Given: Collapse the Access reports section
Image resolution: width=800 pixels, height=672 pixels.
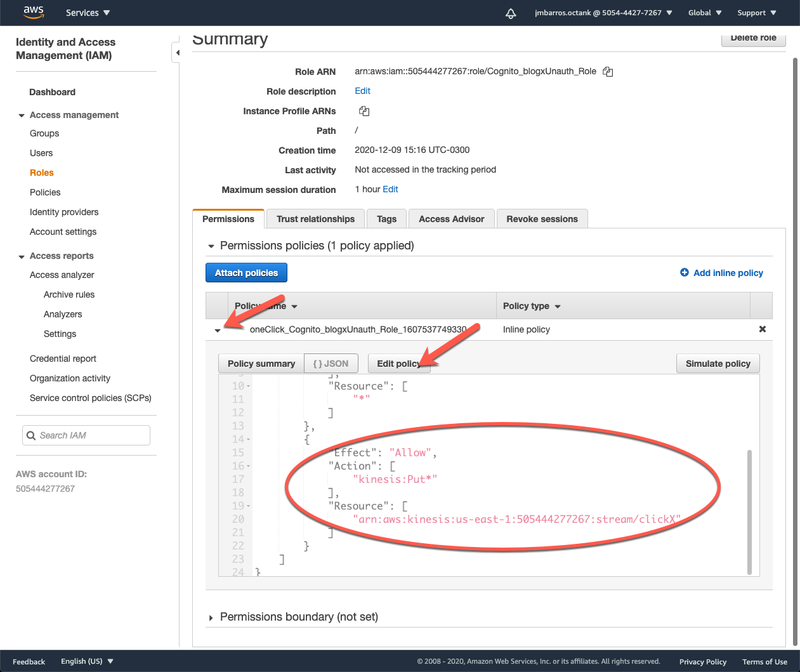Looking at the screenshot, I should point(22,256).
